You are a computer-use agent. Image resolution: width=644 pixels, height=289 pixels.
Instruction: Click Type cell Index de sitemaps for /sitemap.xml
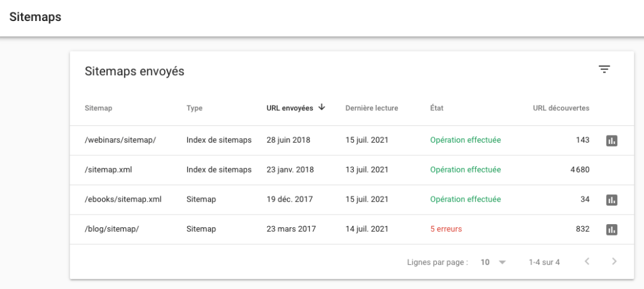219,170
